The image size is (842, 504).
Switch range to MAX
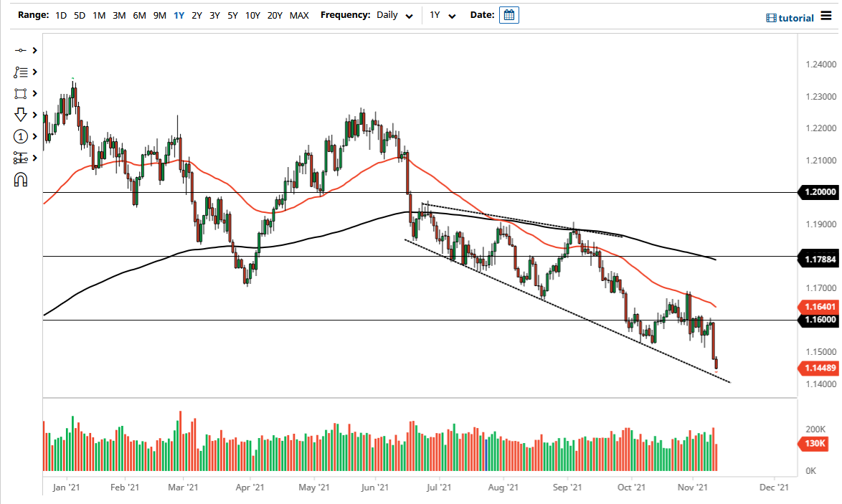tap(299, 14)
